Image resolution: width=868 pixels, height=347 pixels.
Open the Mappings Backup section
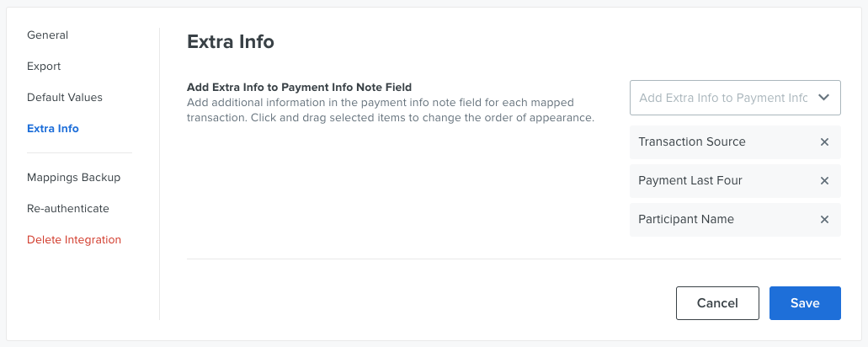tap(73, 178)
